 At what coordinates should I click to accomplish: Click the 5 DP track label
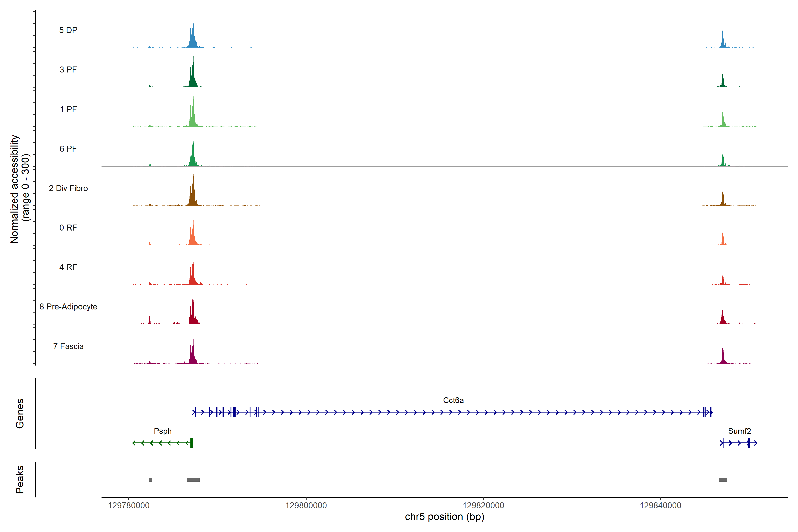(x=68, y=30)
